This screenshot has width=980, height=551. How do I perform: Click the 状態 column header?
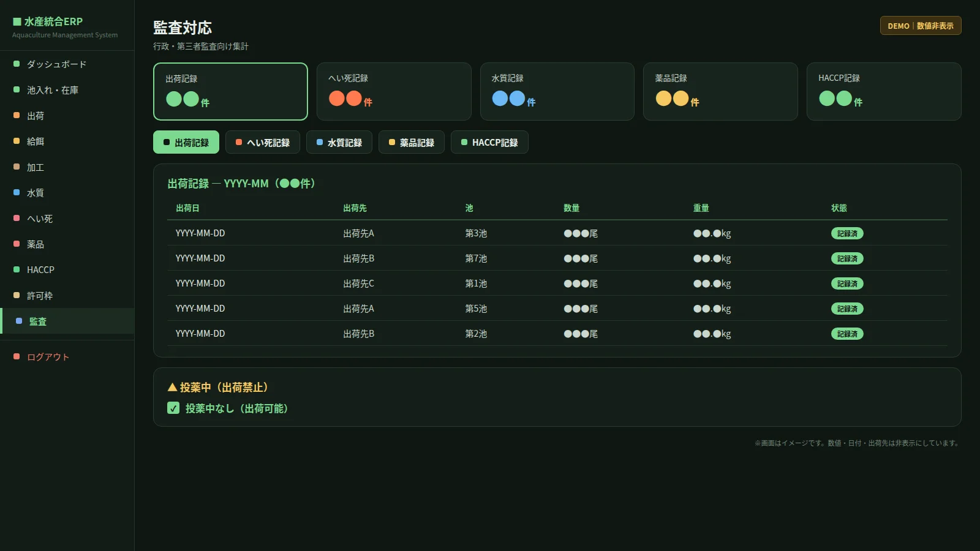coord(839,208)
